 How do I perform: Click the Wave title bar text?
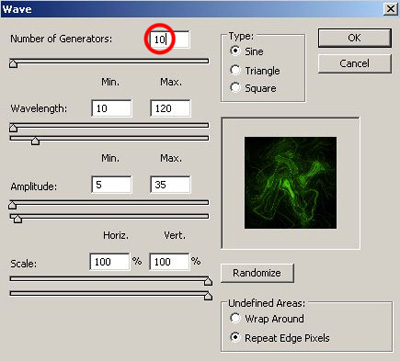click(x=17, y=9)
